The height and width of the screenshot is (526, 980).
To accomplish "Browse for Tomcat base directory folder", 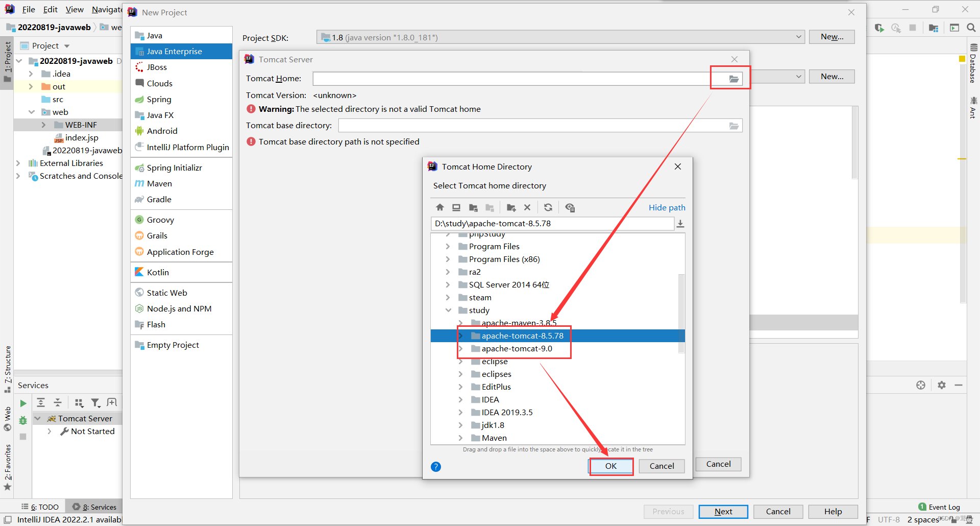I will (734, 126).
